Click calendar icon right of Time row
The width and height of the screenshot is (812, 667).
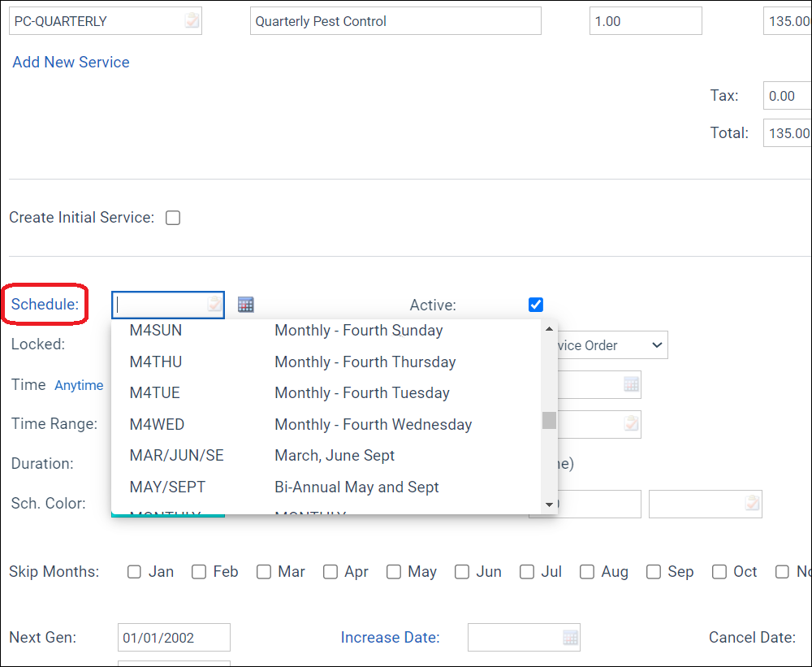tap(632, 384)
